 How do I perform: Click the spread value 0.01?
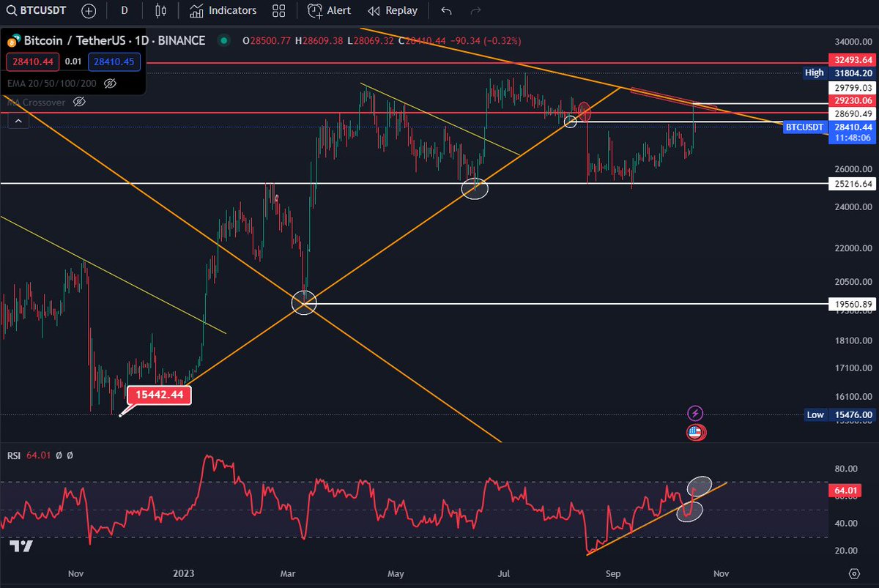[x=74, y=62]
